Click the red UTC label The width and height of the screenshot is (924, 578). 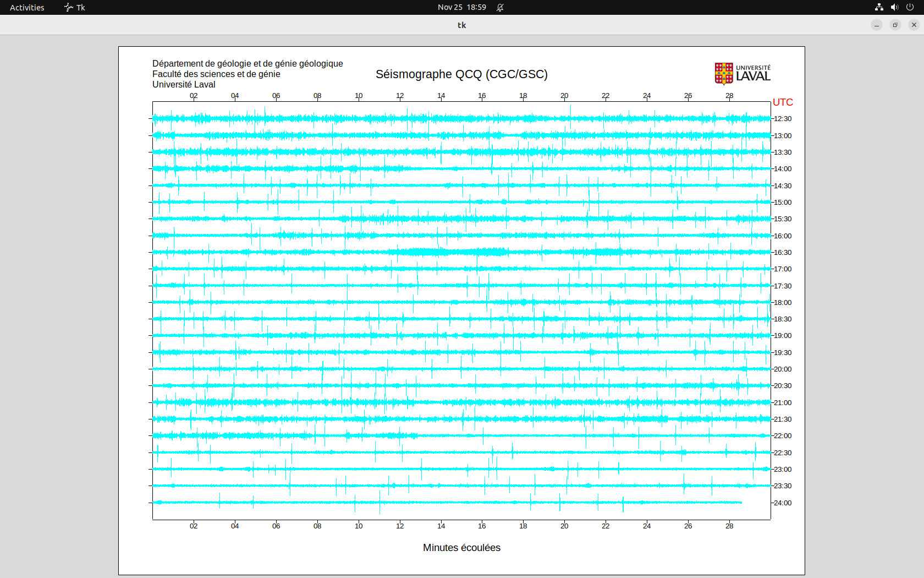783,102
